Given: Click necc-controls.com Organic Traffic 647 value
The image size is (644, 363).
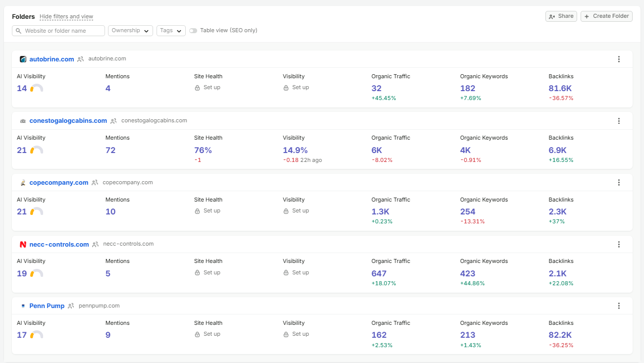Looking at the screenshot, I should [379, 273].
